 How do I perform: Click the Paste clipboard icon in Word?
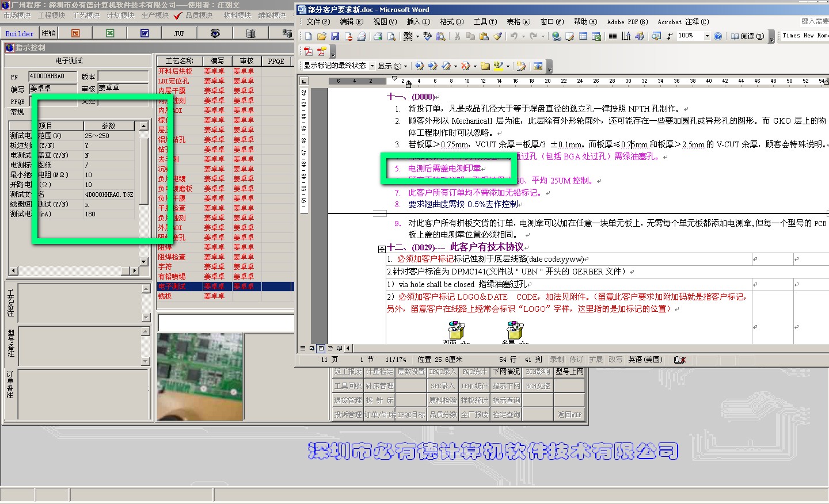pos(484,36)
